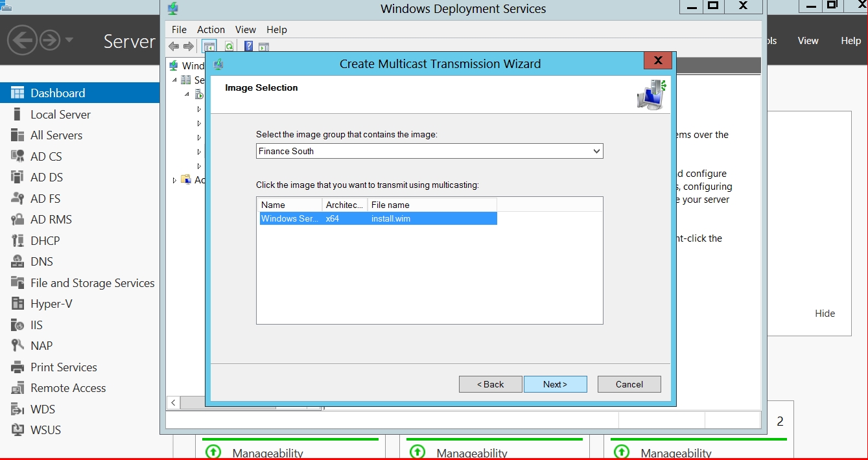Click the Print Services role icon

(x=18, y=367)
